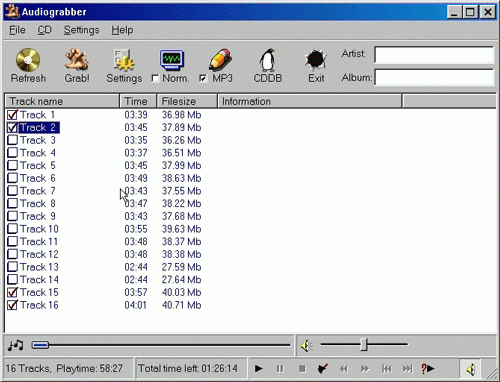The width and height of the screenshot is (500, 382).
Task: Stop playback
Action: click(302, 369)
